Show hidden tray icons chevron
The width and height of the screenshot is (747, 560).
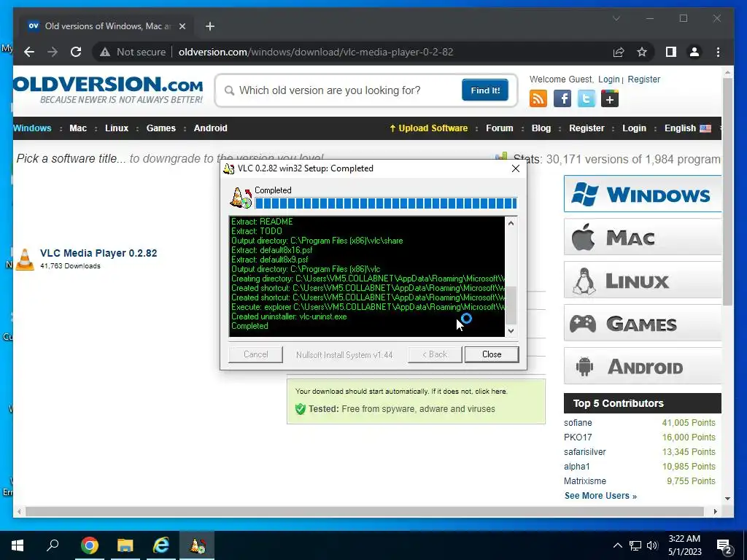coord(617,545)
